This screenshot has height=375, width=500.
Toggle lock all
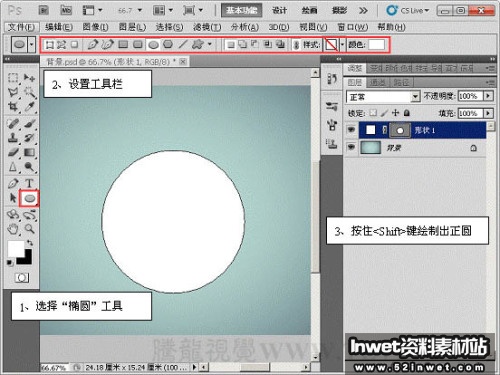(407, 113)
